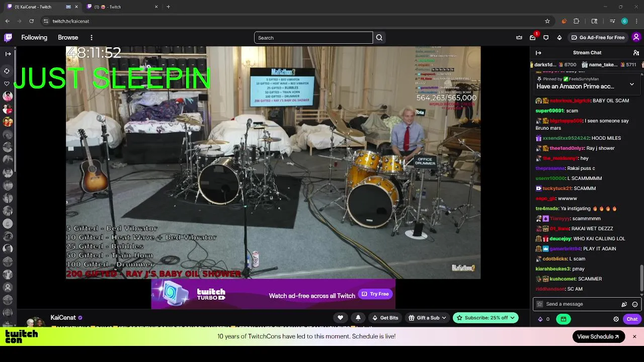This screenshot has height=362, width=644.
Task: Open the stories icon in sidebar
Action: point(7,71)
